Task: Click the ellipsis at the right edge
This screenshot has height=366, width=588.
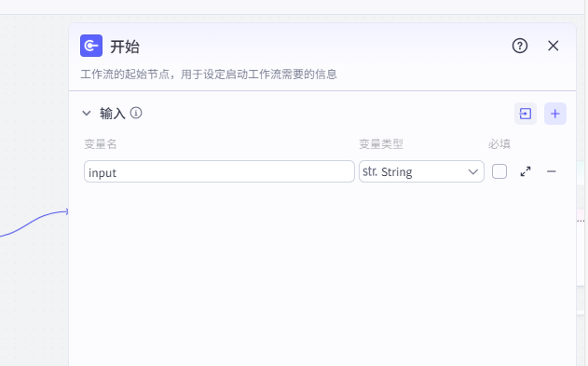Action: click(581, 221)
